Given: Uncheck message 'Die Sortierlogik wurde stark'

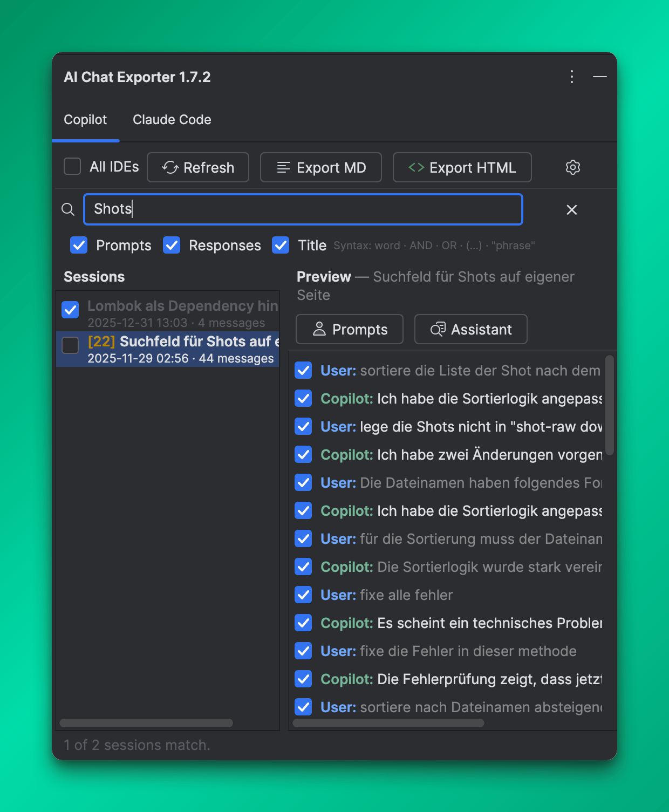Looking at the screenshot, I should 303,567.
